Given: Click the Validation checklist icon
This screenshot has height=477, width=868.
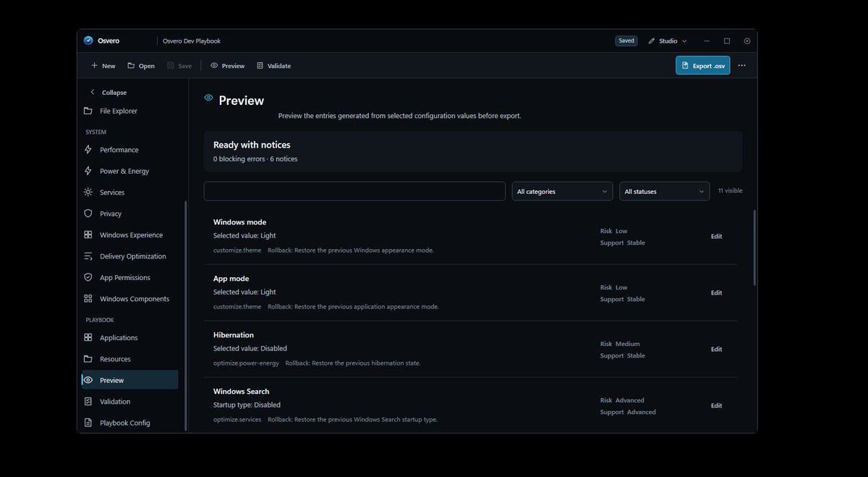Looking at the screenshot, I should click(x=88, y=401).
